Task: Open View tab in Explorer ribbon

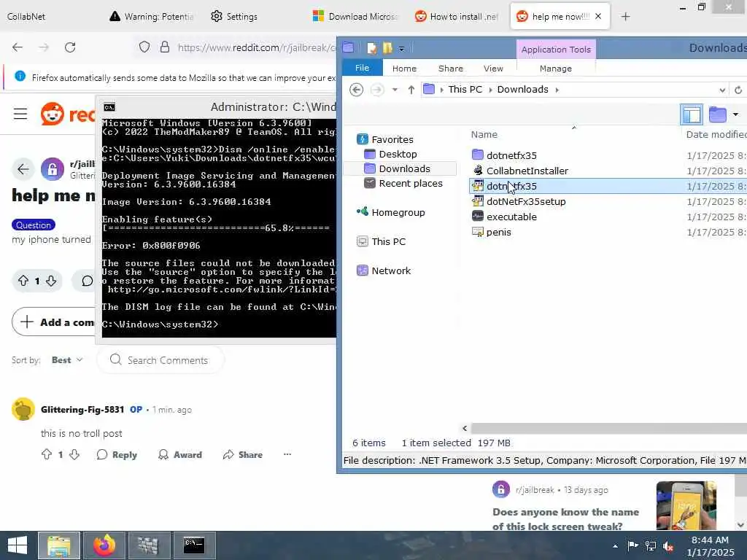Action: pyautogui.click(x=493, y=69)
